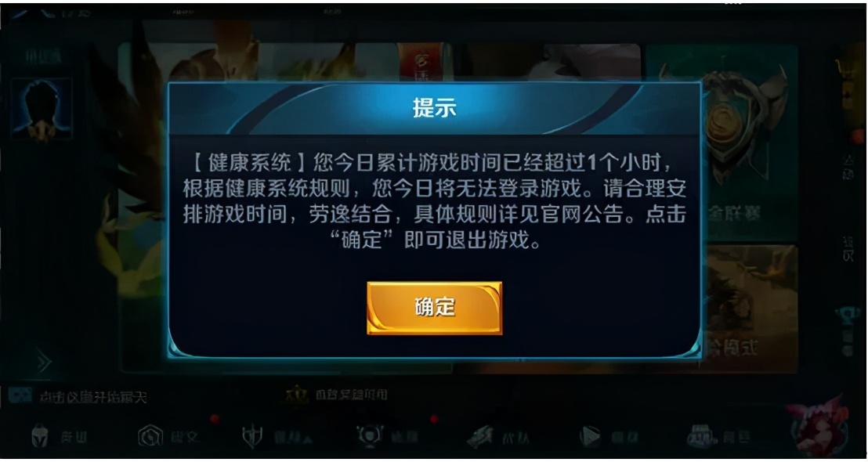
Task: Open the dragon head 战队 team icon
Action: [480, 438]
